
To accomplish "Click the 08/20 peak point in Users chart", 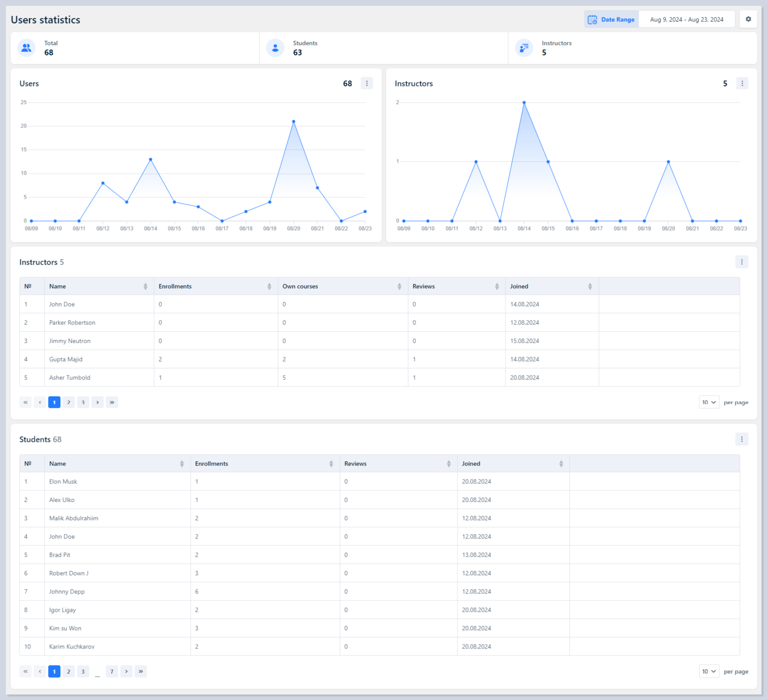I will coord(293,121).
